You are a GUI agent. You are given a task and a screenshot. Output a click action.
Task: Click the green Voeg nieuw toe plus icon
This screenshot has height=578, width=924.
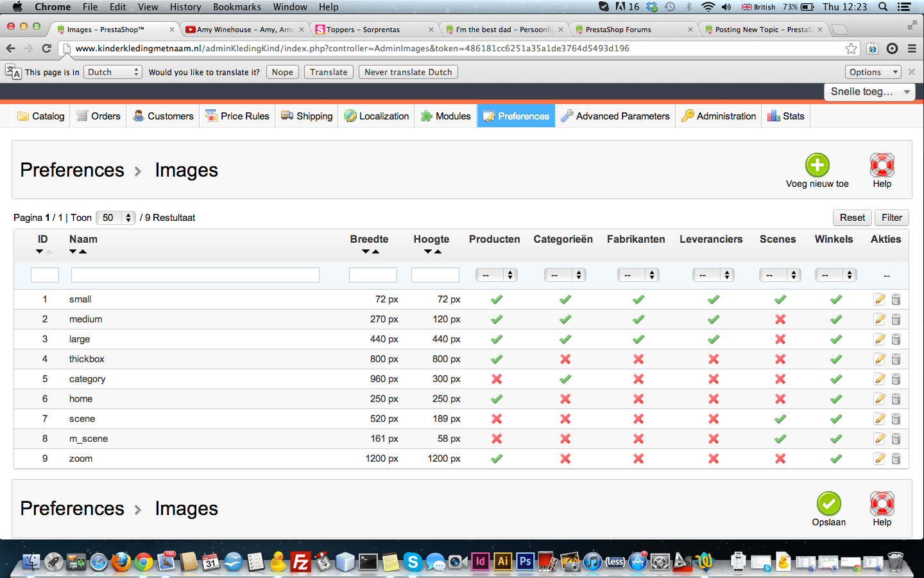point(817,165)
